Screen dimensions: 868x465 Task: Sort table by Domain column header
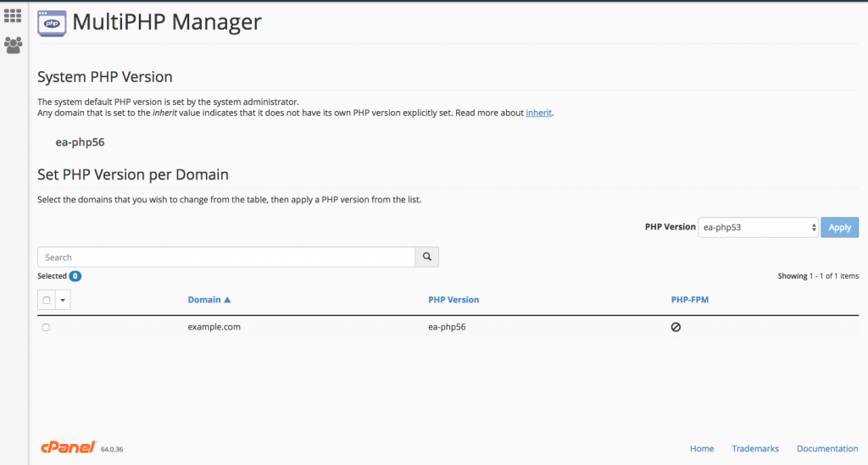pyautogui.click(x=204, y=300)
